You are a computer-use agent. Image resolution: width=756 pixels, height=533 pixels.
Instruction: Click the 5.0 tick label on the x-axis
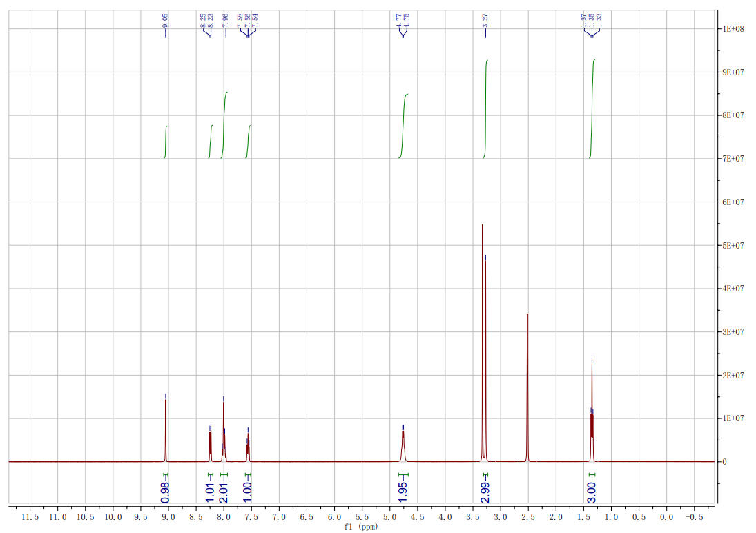[x=389, y=517]
